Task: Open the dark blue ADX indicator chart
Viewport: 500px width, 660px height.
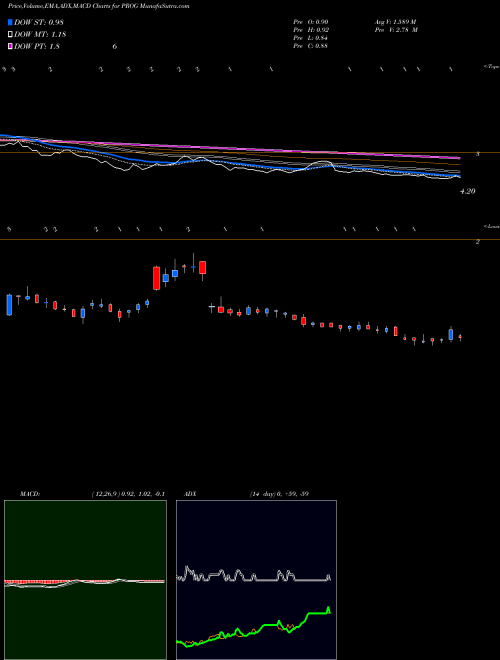Action: [256, 580]
